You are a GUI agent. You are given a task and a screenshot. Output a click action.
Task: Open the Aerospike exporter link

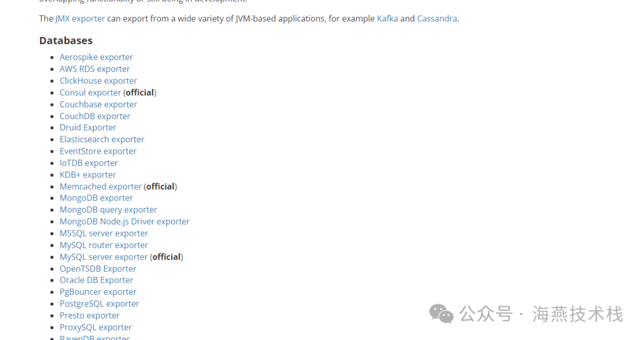tap(96, 57)
